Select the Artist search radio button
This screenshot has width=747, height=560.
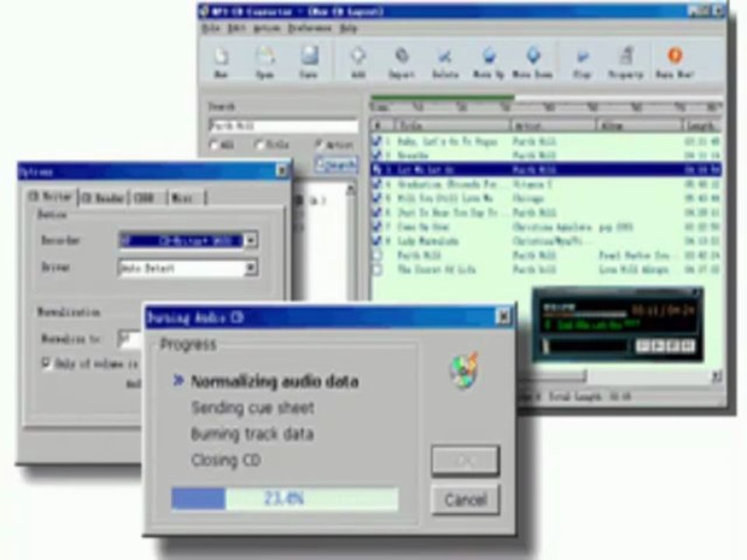[x=319, y=144]
